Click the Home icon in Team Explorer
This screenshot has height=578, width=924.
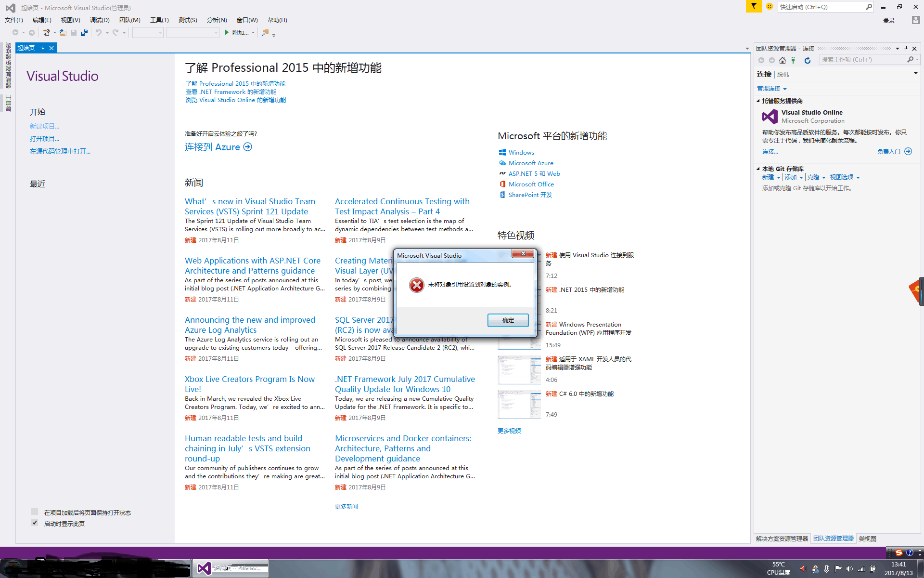783,60
